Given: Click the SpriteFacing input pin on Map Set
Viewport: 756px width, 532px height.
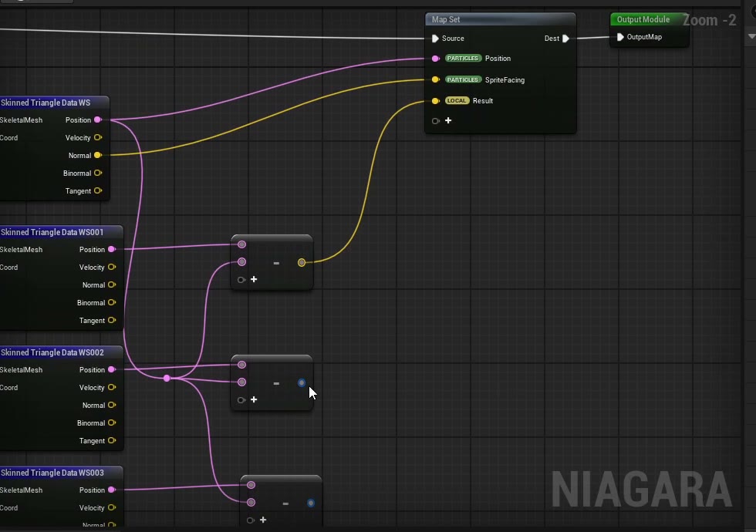Looking at the screenshot, I should (x=435, y=79).
